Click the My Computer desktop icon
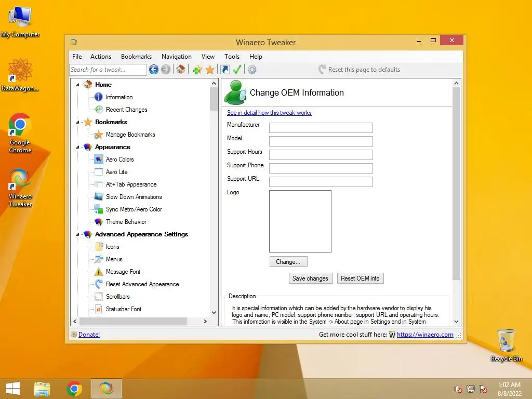The image size is (532, 399). (20, 22)
